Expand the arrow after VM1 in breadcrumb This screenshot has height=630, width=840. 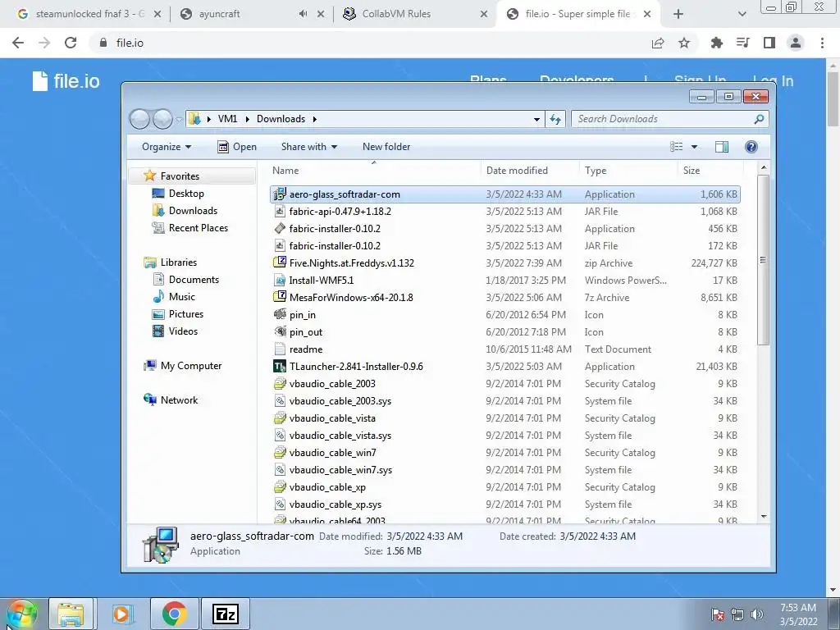coord(248,119)
